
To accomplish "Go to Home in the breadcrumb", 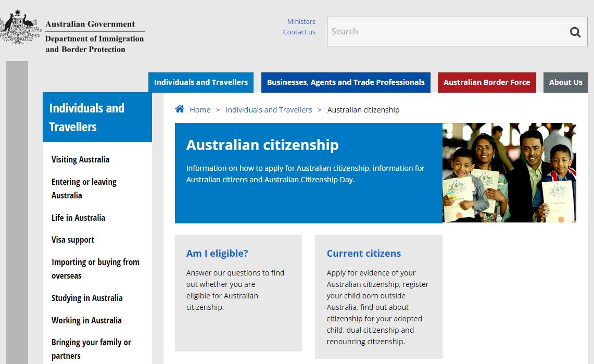I will click(200, 110).
